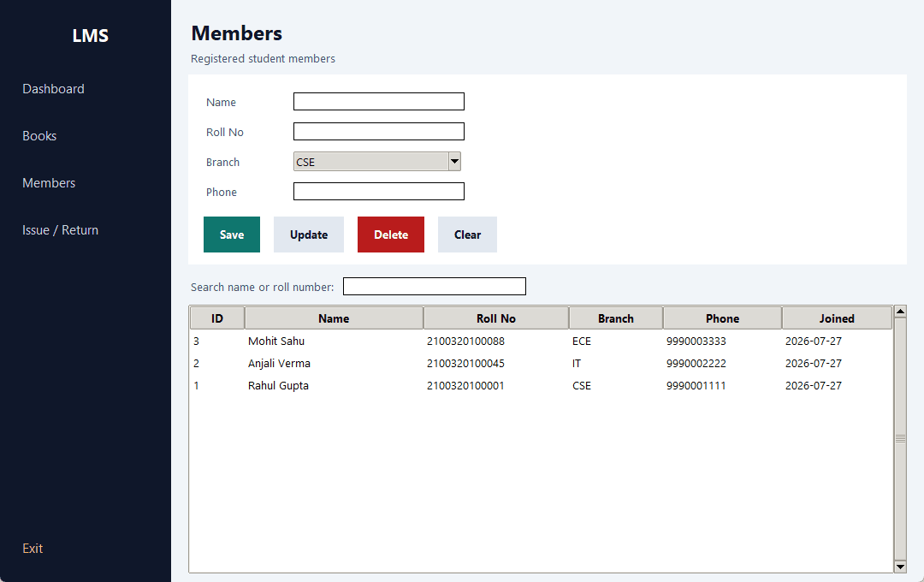Open the Dashboard page in sidebar
Viewport: 924px width, 582px height.
pos(53,89)
